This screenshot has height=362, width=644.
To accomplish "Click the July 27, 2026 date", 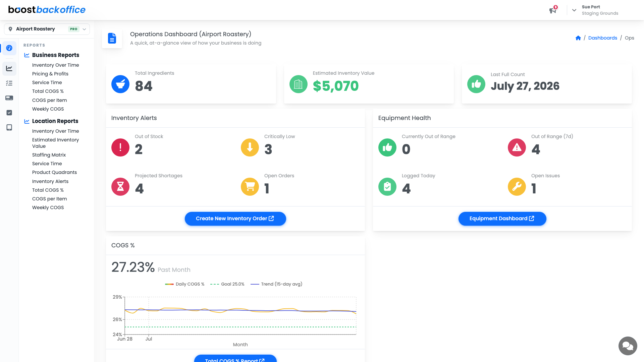I will [525, 86].
